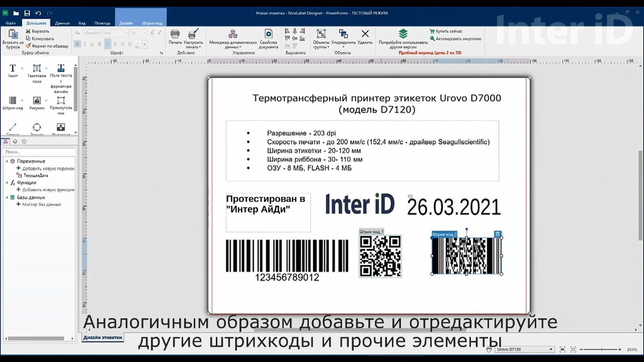Toggle left text alignment
The image size is (644, 362).
(108, 44)
